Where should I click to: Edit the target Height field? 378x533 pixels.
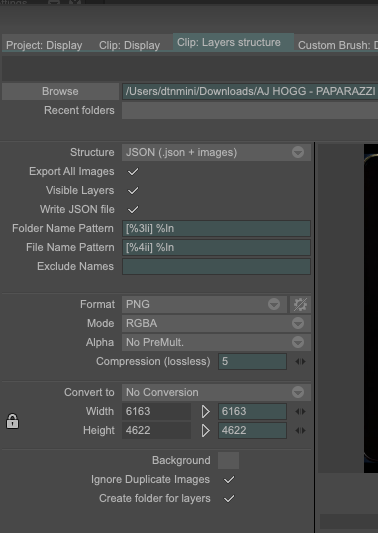point(252,431)
